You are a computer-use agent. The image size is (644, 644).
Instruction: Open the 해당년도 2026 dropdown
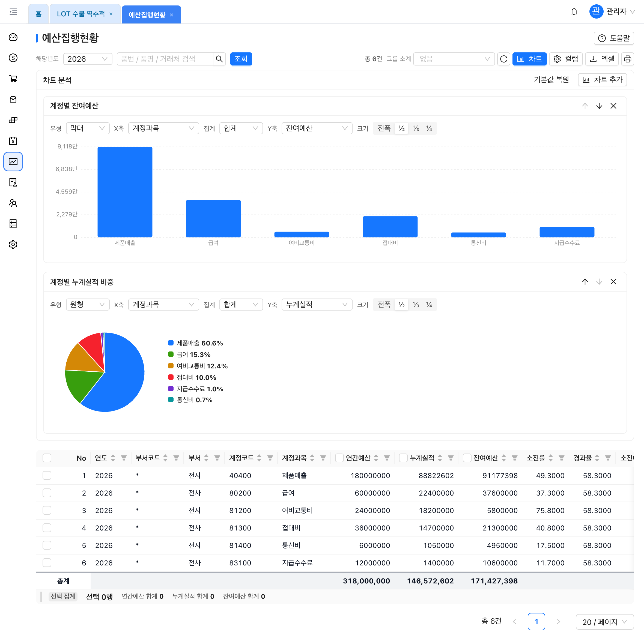click(88, 59)
